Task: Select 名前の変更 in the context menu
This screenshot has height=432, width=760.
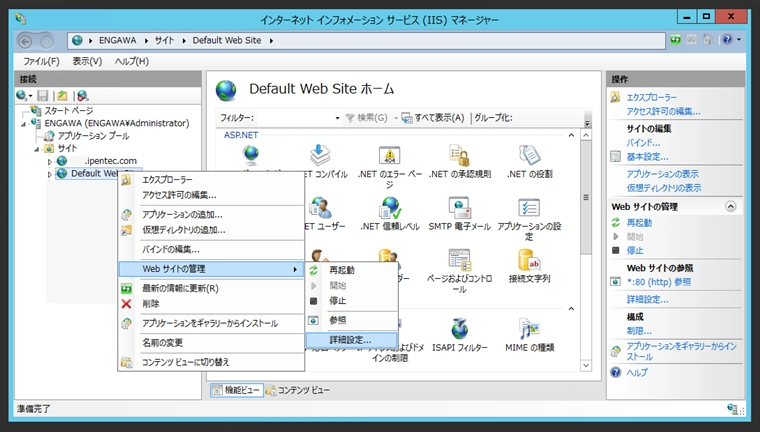Action: 211,343
